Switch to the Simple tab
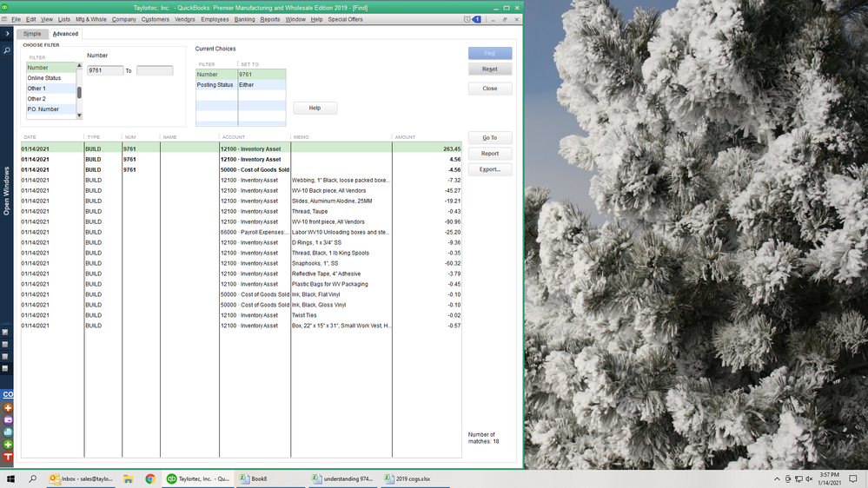The width and height of the screenshot is (868, 488). click(32, 34)
